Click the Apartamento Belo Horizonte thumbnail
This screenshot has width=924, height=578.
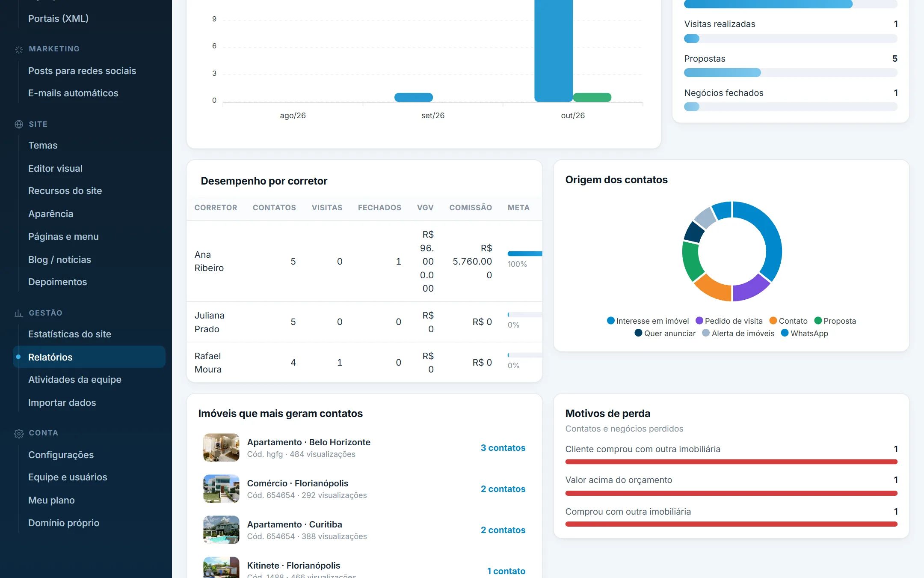(x=221, y=447)
